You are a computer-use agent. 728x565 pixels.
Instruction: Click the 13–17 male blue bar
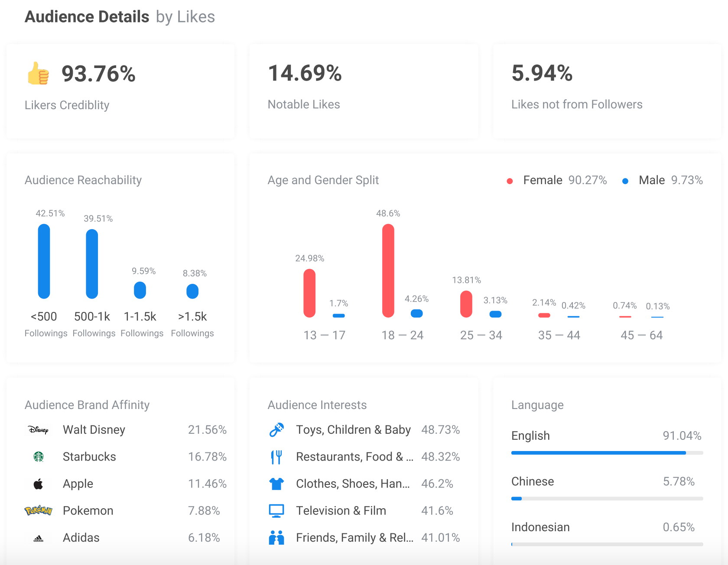[x=338, y=316]
